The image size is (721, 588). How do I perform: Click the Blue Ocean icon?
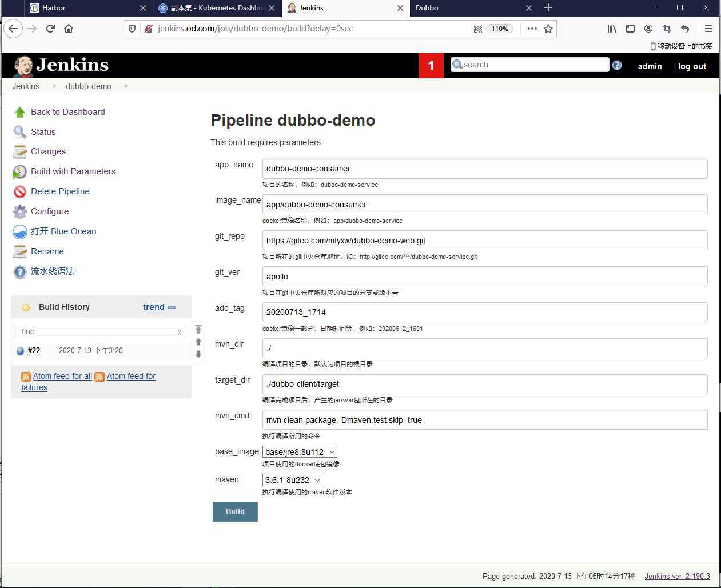coord(20,231)
